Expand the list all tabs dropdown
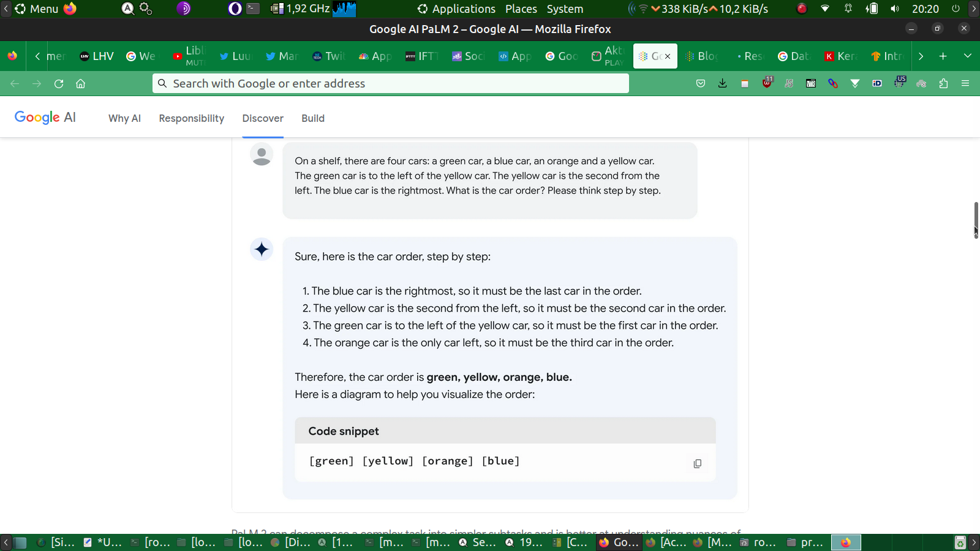Screen dimensions: 980x551 [x=968, y=56]
